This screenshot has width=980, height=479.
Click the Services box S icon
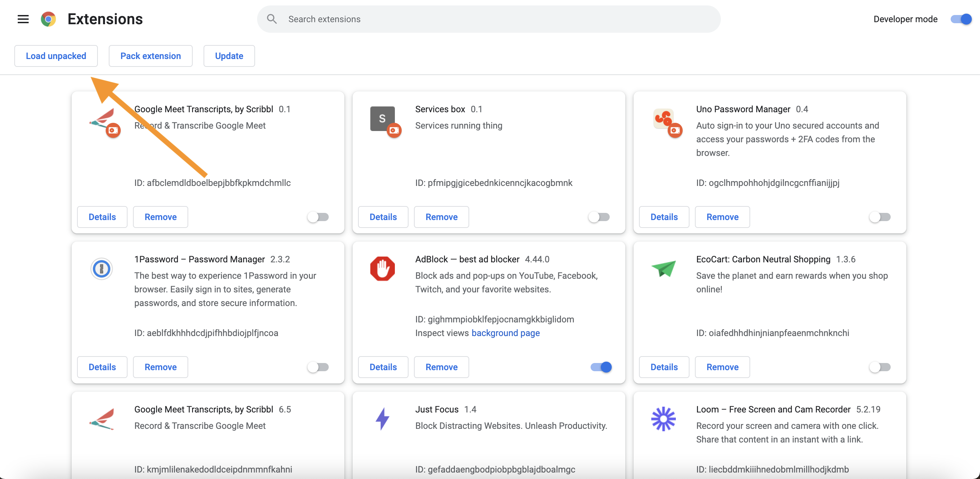click(x=382, y=118)
